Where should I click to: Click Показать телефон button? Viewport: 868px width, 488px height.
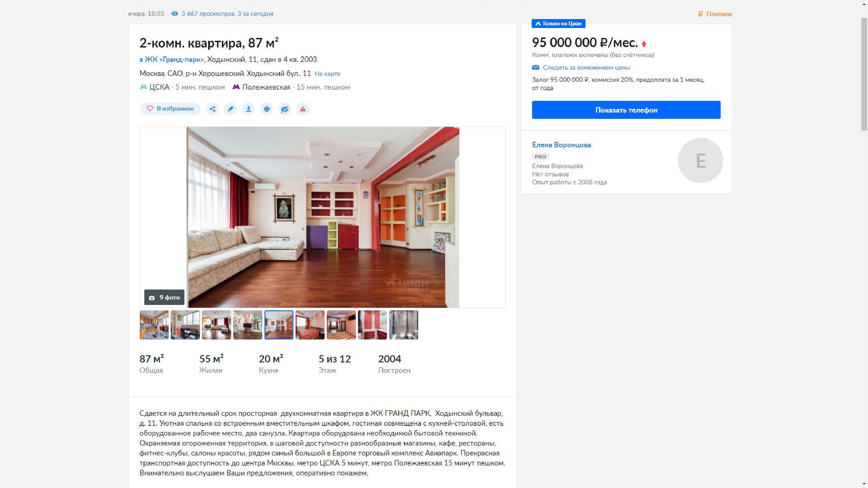pyautogui.click(x=626, y=110)
